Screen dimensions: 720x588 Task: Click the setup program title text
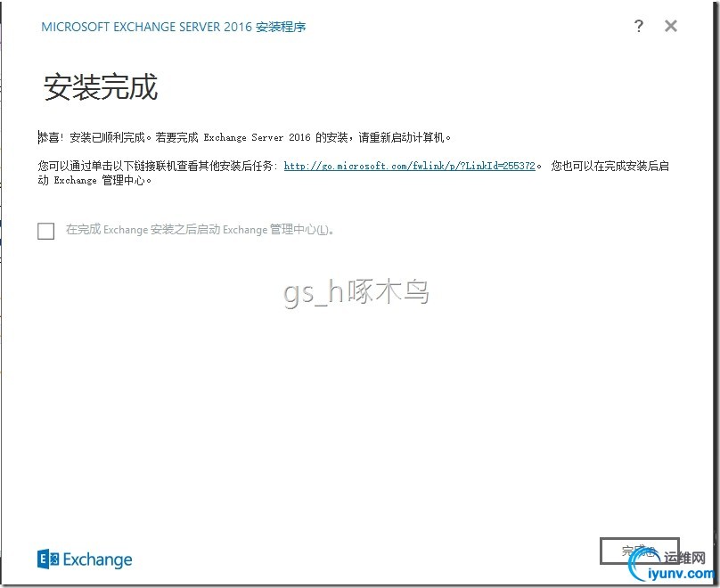tap(174, 27)
